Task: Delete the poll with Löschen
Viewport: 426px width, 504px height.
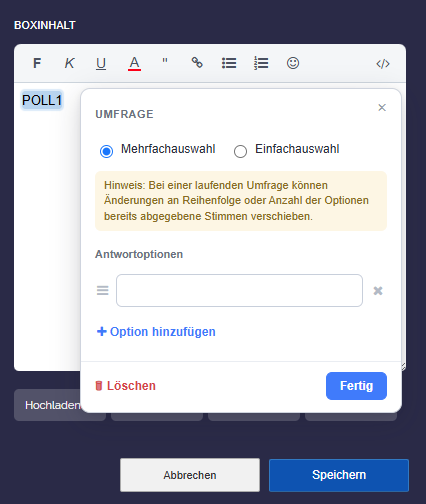Action: (x=125, y=386)
